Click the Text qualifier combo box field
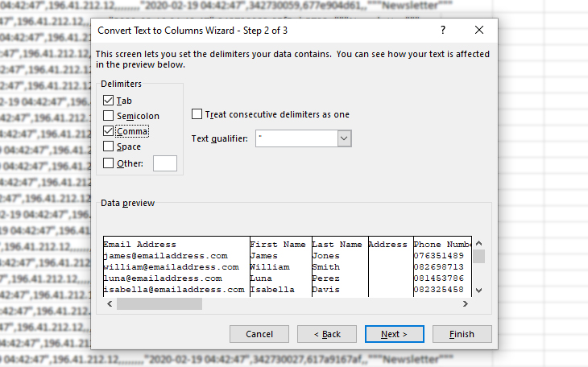The image size is (588, 367). coord(296,138)
